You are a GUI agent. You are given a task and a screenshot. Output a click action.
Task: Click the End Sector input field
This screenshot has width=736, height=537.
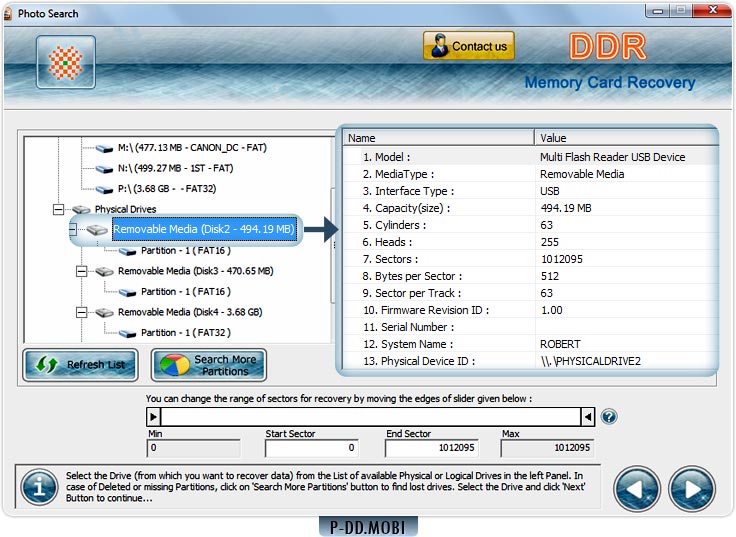(x=431, y=448)
